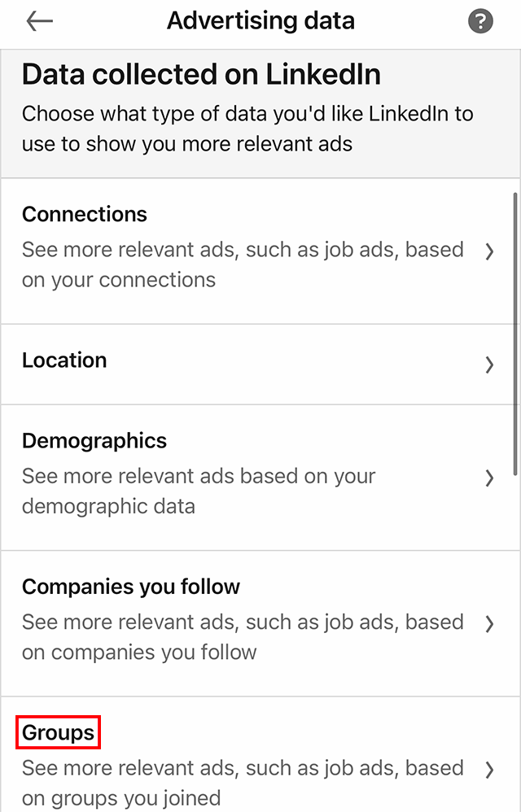Click the Advertising data page title

260,21
